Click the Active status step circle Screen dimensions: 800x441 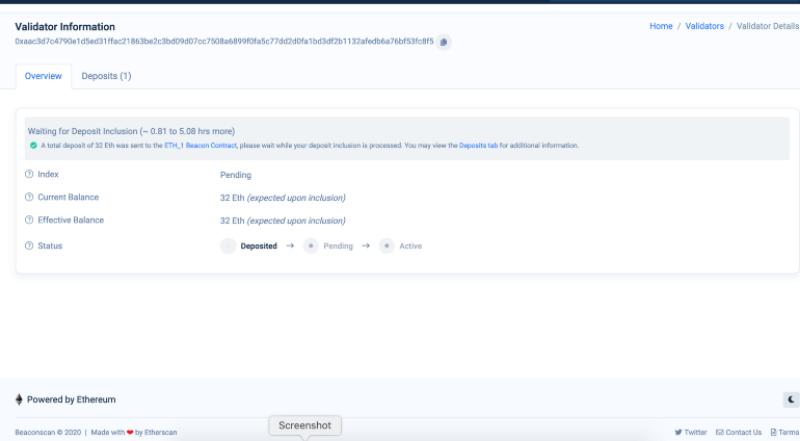[x=387, y=246]
